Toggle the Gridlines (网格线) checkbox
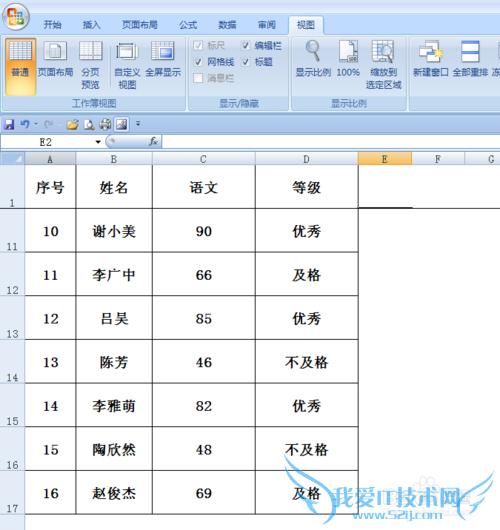 pyautogui.click(x=198, y=62)
